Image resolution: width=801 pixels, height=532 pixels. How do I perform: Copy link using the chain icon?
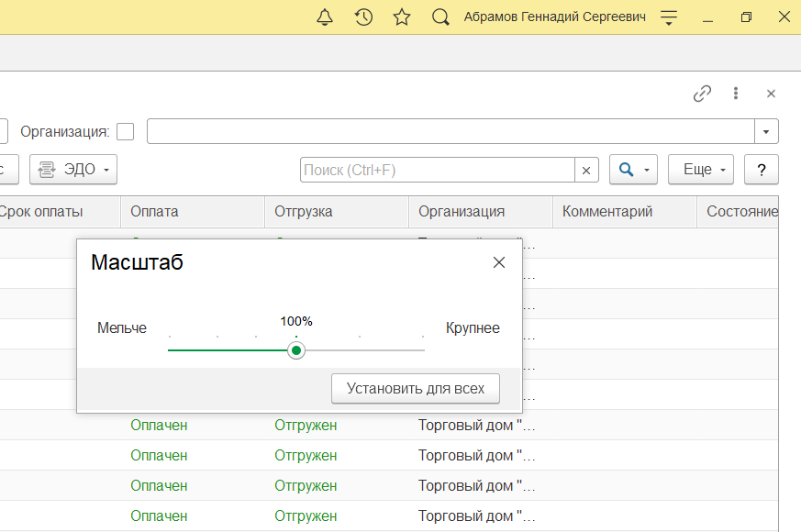coord(702,93)
